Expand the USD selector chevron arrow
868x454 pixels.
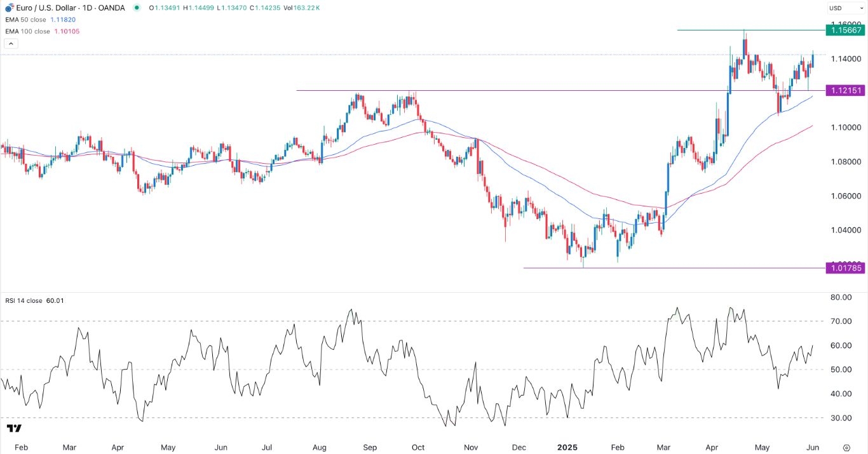[862, 8]
